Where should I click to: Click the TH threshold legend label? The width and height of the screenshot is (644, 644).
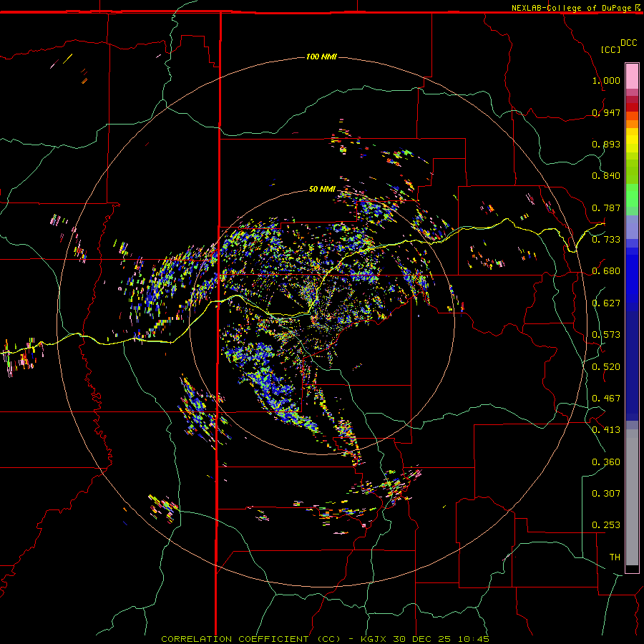(x=615, y=557)
